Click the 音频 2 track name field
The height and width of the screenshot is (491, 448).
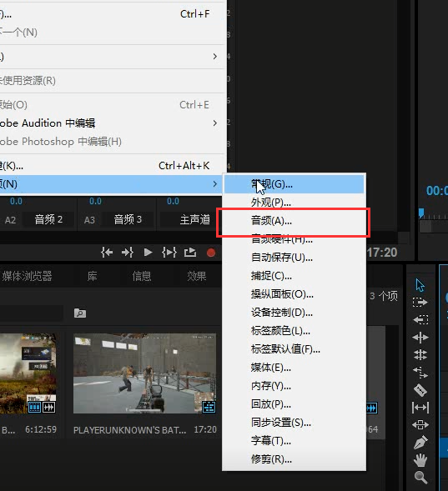[x=49, y=219]
